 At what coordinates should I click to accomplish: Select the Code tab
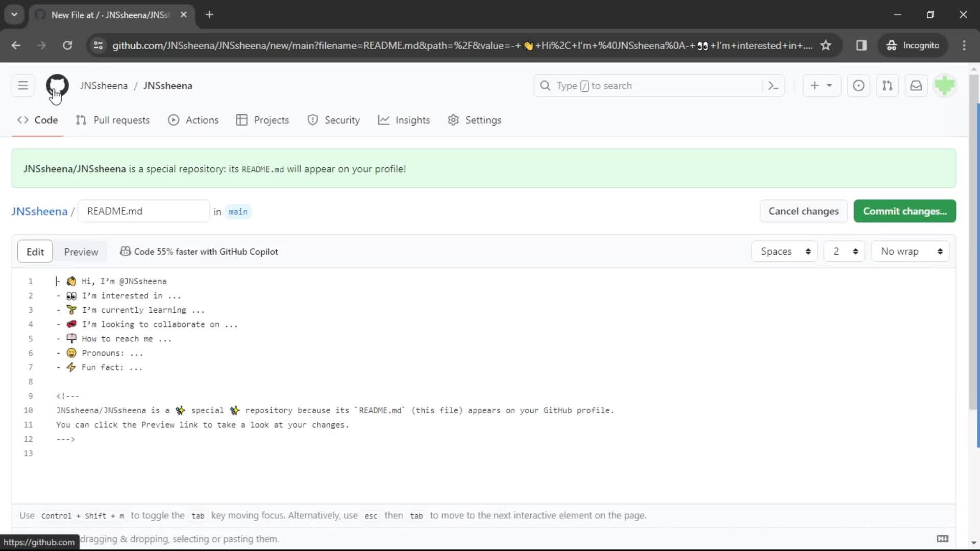(46, 120)
